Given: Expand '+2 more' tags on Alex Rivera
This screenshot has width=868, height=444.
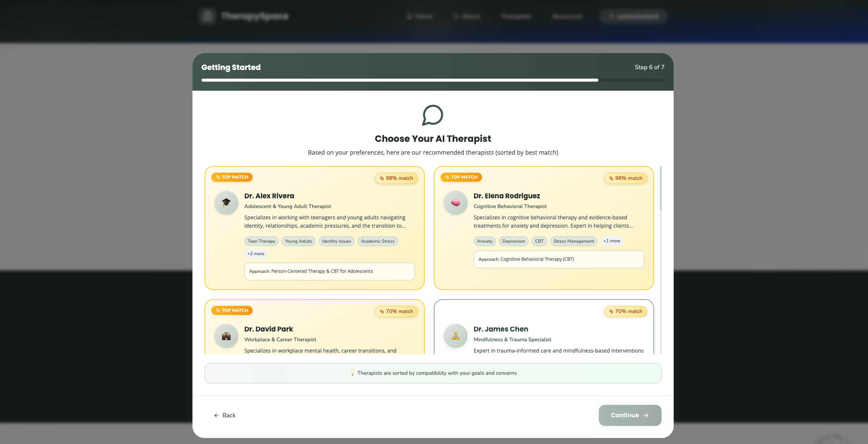Looking at the screenshot, I should pos(256,254).
